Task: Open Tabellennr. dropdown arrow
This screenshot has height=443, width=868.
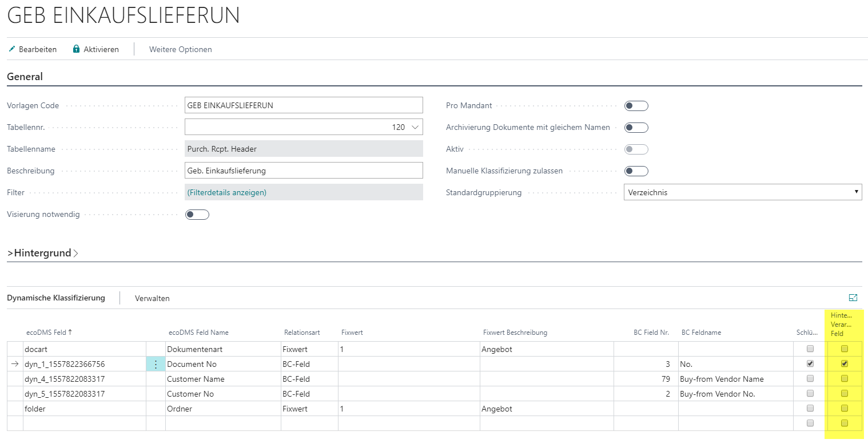Action: point(415,127)
